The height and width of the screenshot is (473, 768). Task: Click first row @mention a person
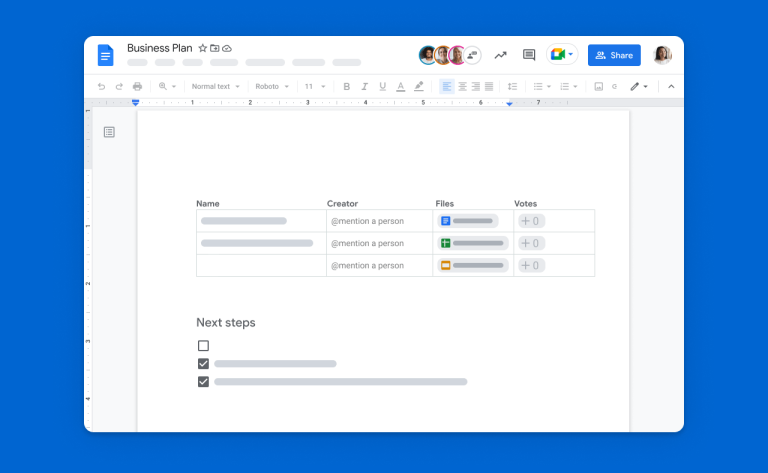(367, 221)
